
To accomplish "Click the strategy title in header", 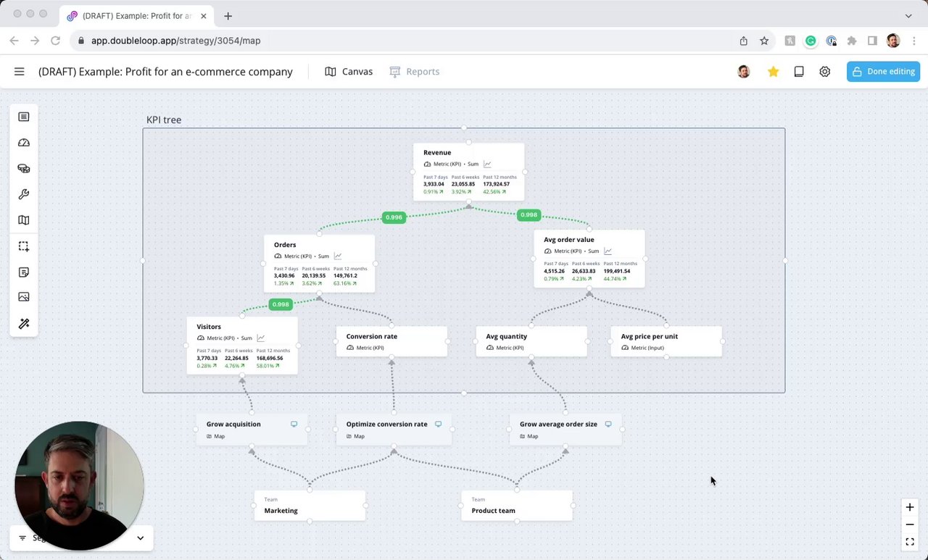I will point(166,72).
